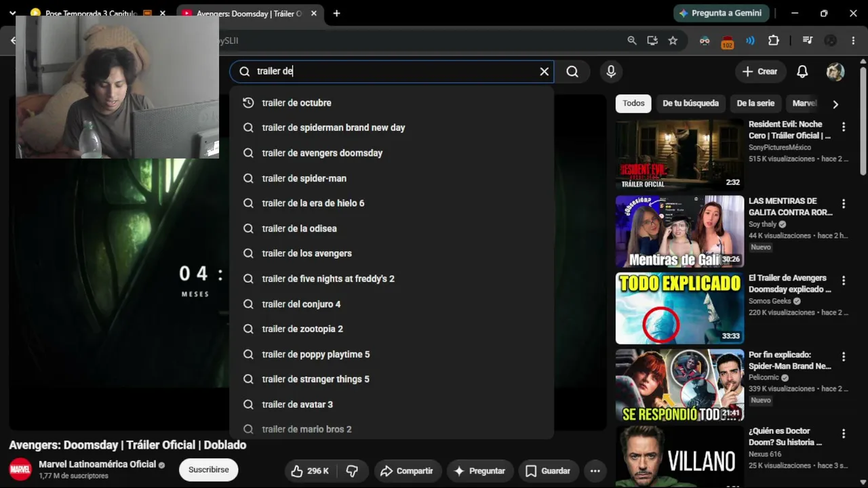868x488 pixels.
Task: Open more actions ellipsis below the video
Action: click(x=595, y=471)
